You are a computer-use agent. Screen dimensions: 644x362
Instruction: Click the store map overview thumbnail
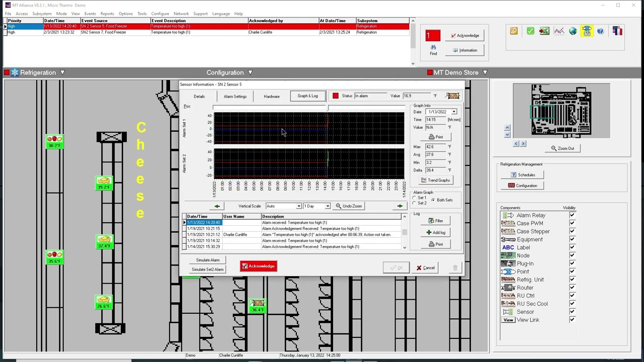point(561,111)
